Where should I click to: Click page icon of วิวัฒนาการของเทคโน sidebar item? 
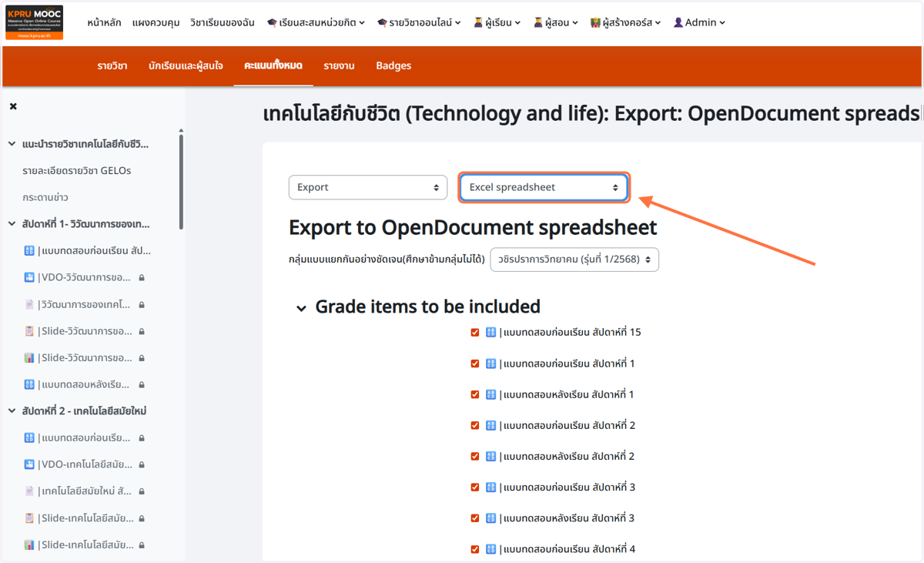point(29,304)
